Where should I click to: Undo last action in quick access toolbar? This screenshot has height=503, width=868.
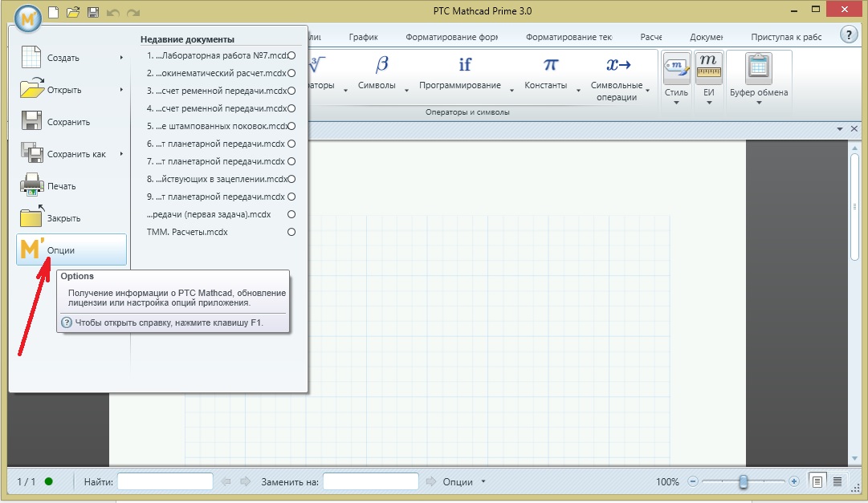pos(113,12)
